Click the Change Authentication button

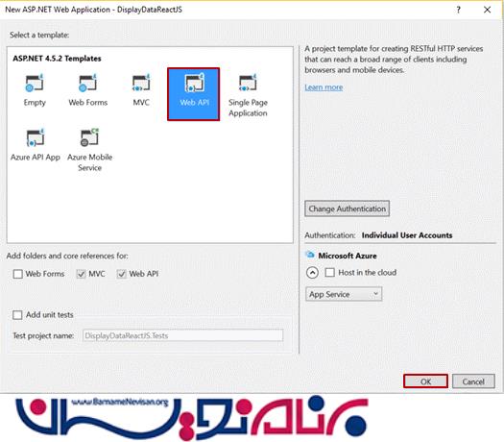coord(348,209)
